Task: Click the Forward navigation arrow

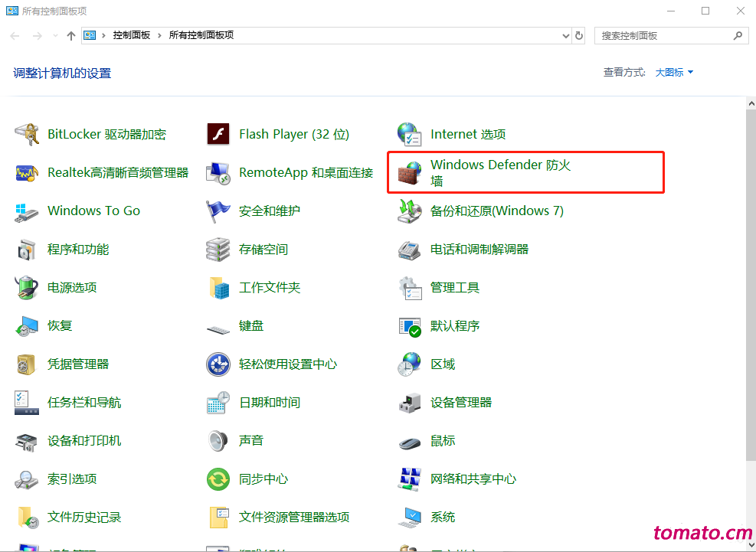Action: [x=37, y=36]
